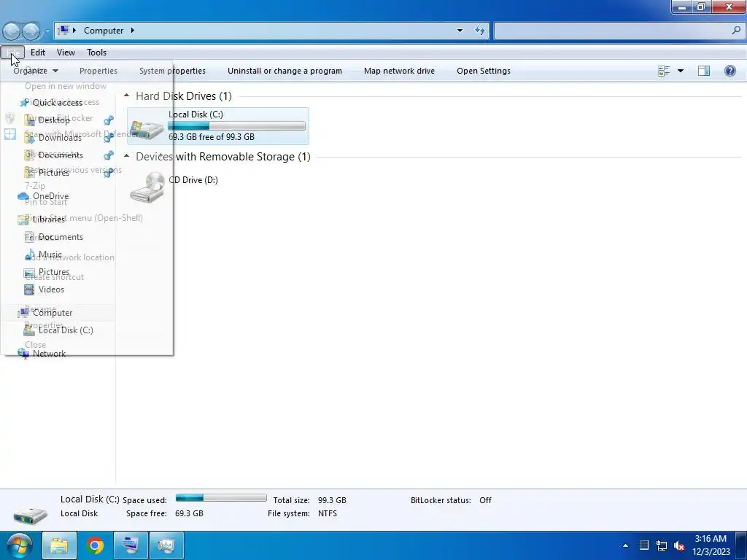
Task: Open the view options dropdown arrow
Action: [x=681, y=71]
